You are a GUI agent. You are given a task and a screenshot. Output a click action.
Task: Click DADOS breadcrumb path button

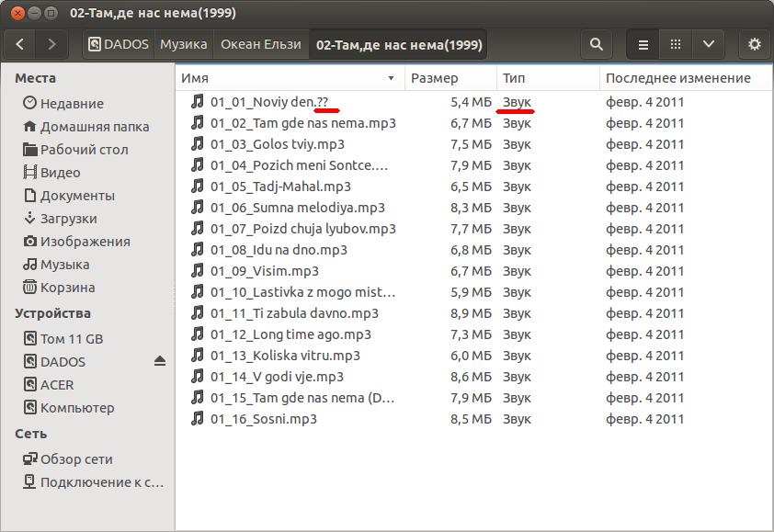120,44
